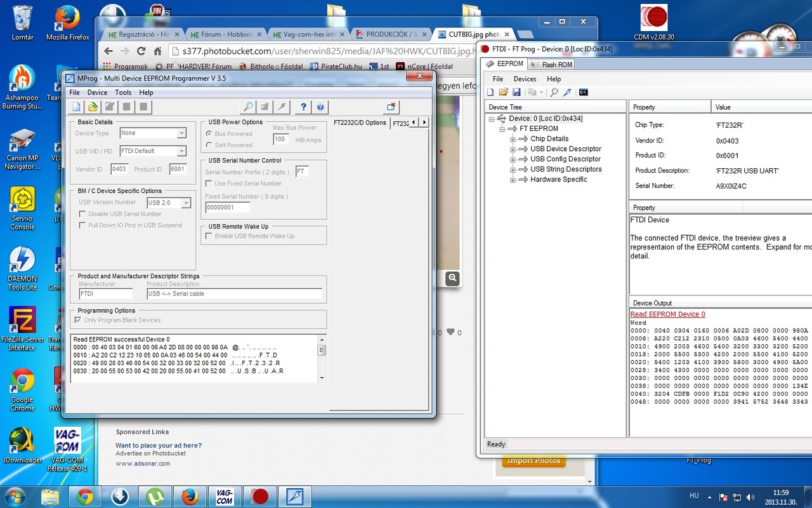Screen dimensions: 812x508
Task: Open the Recycle Bin (Lomtár) desktop icon
Action: pyautogui.click(x=23, y=23)
